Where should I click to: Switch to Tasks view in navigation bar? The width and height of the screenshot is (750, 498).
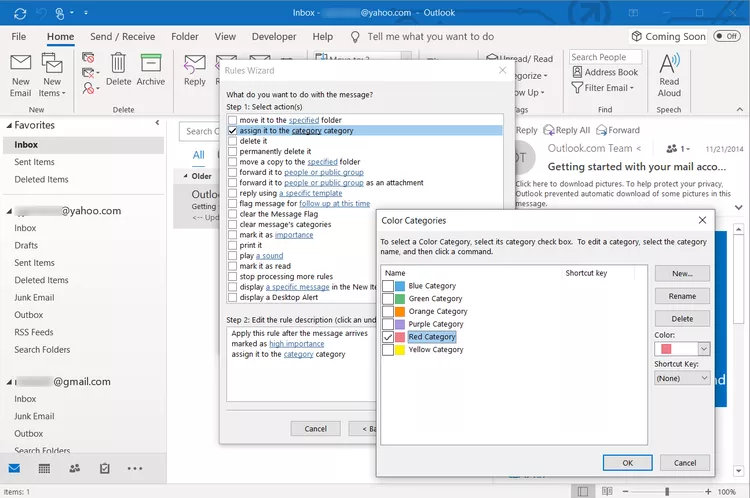coord(105,468)
